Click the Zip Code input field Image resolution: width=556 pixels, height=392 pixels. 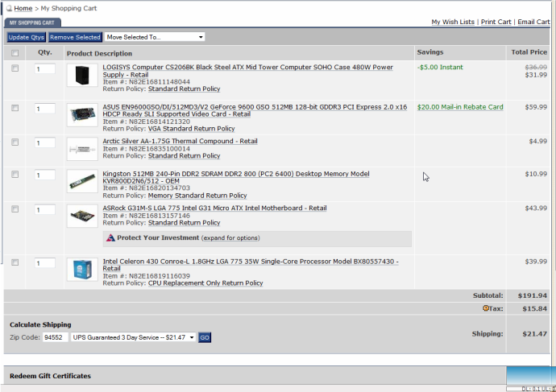55,337
